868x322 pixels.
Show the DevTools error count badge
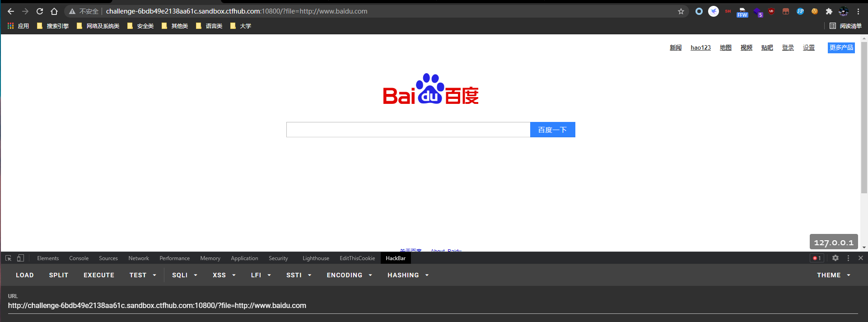coord(817,258)
